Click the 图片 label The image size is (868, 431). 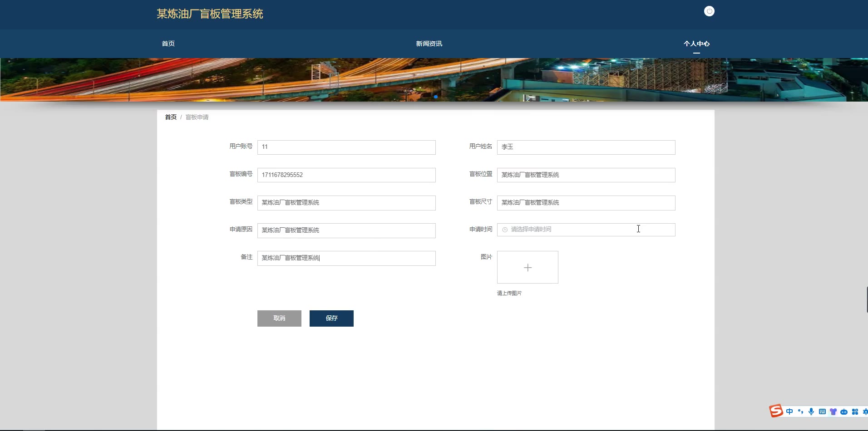coord(486,257)
